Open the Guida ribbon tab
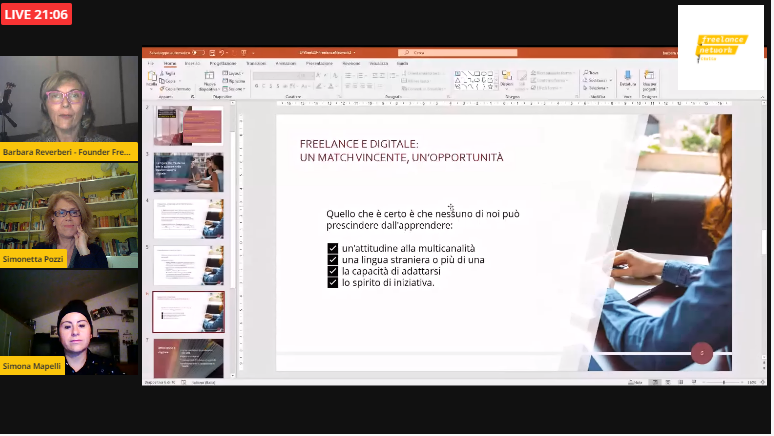Viewport: 774px width, 436px height. click(403, 64)
